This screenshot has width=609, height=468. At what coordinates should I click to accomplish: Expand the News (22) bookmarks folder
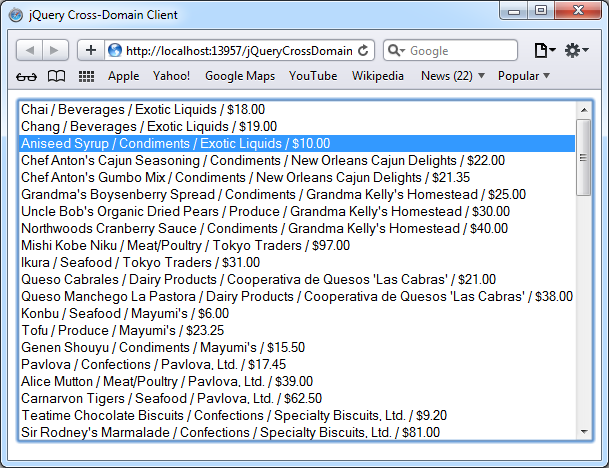point(452,76)
